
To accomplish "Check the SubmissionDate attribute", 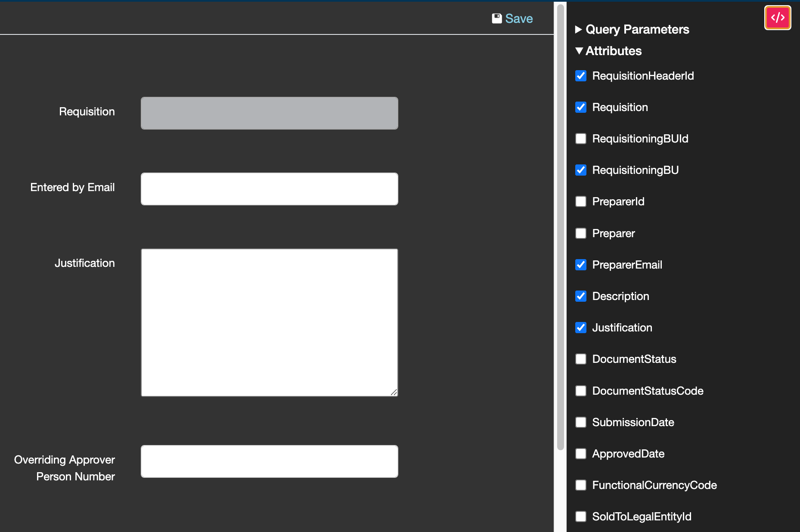I will tap(581, 422).
